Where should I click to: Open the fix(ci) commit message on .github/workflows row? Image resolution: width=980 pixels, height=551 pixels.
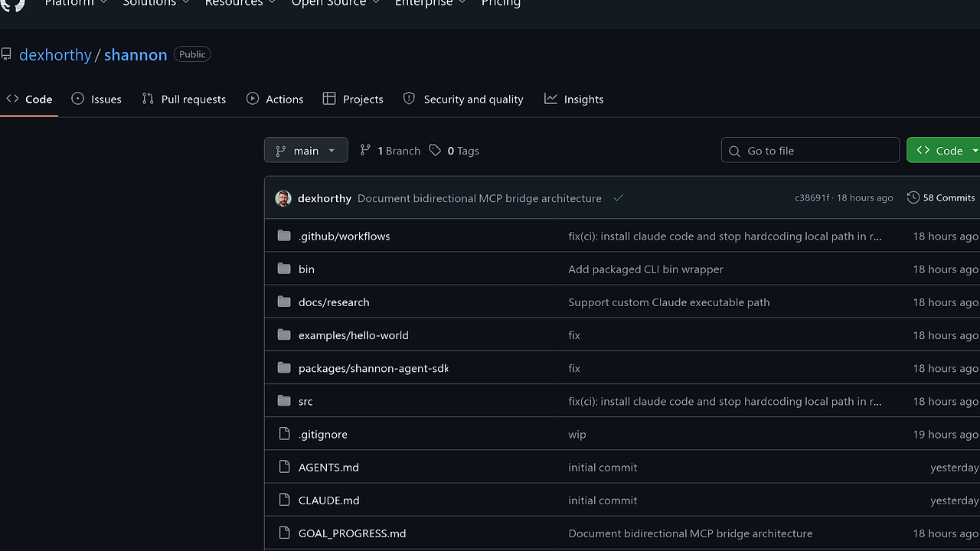pyautogui.click(x=725, y=236)
